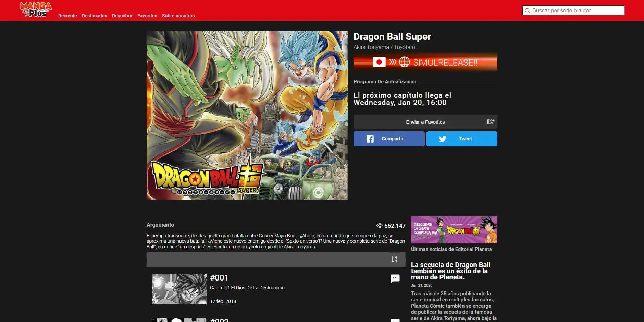Share on Facebook with Compartir button

click(x=389, y=139)
